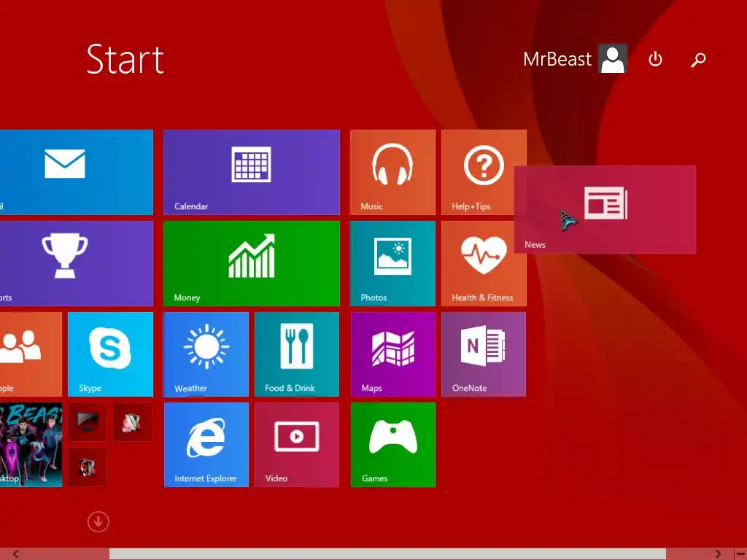Open the small tile above the other two
The width and height of the screenshot is (747, 560).
pyautogui.click(x=88, y=422)
